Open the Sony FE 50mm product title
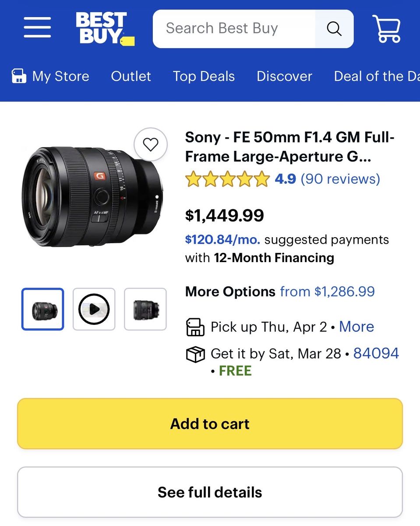The width and height of the screenshot is (420, 526). tap(289, 146)
